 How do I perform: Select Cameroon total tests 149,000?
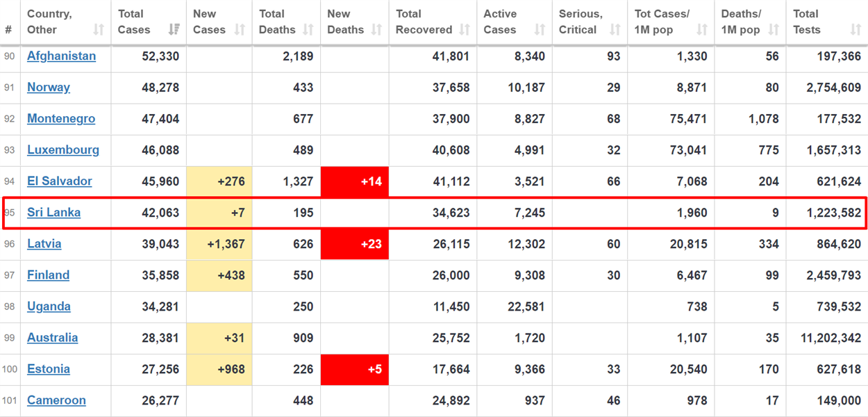[x=840, y=400]
